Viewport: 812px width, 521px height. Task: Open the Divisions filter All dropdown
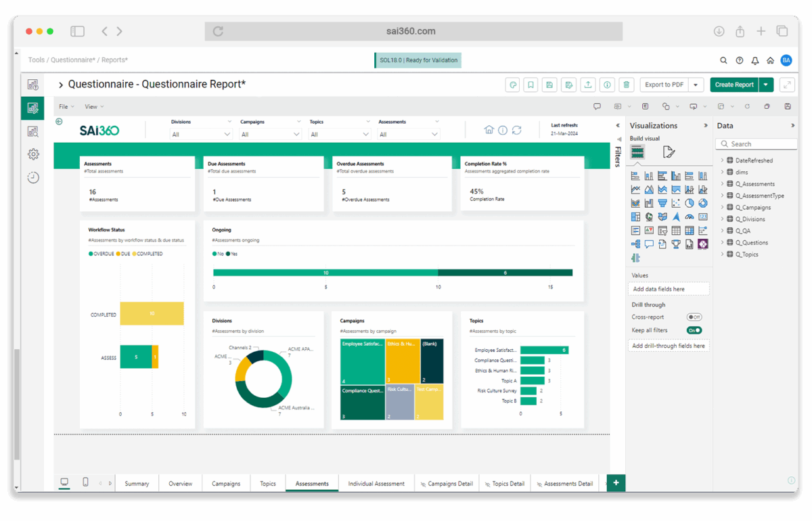(201, 135)
